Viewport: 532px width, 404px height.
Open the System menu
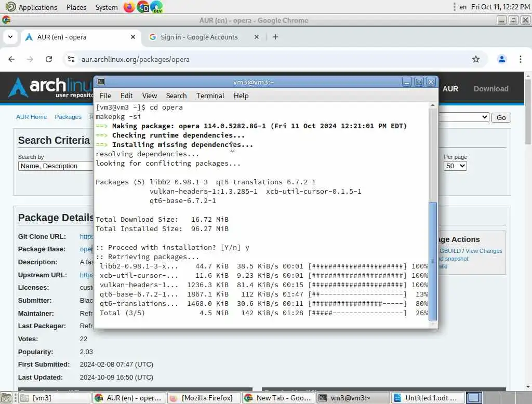click(x=107, y=7)
